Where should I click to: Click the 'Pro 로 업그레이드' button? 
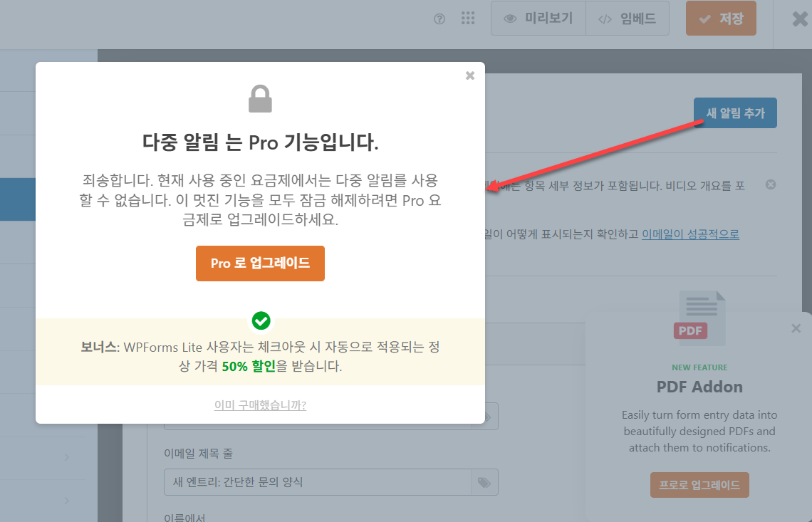click(x=260, y=263)
